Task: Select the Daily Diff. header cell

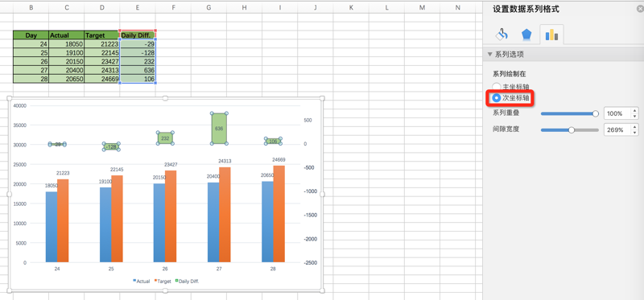Action: point(138,35)
